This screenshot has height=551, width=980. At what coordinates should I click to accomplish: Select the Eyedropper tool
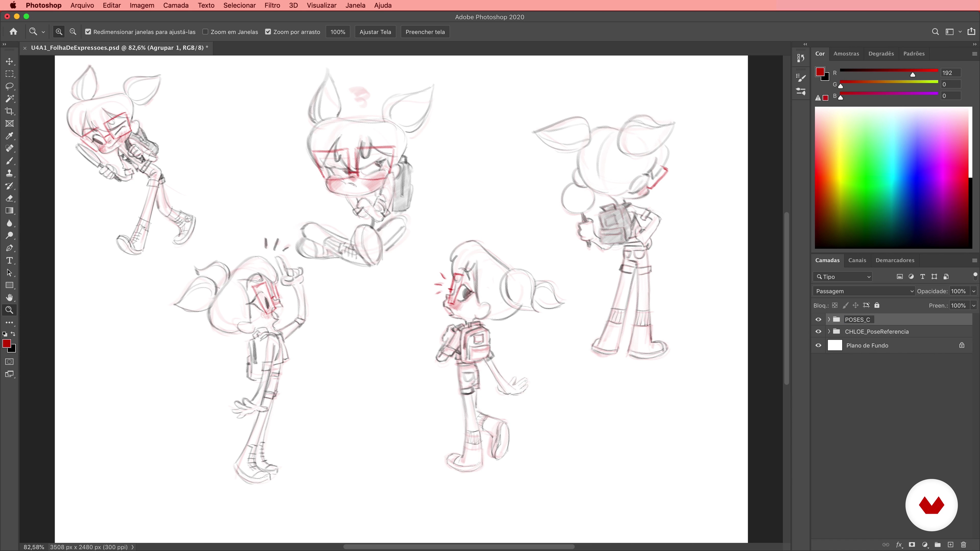coord(9,136)
